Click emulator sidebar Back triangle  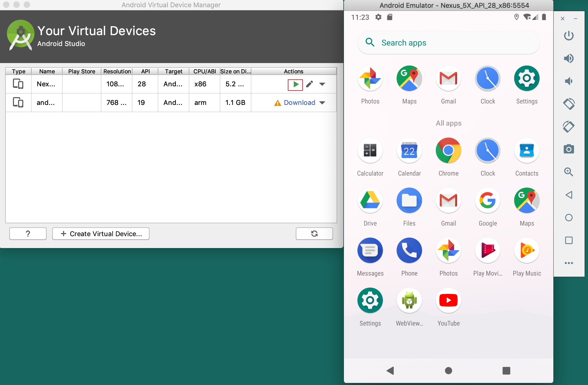tap(569, 195)
